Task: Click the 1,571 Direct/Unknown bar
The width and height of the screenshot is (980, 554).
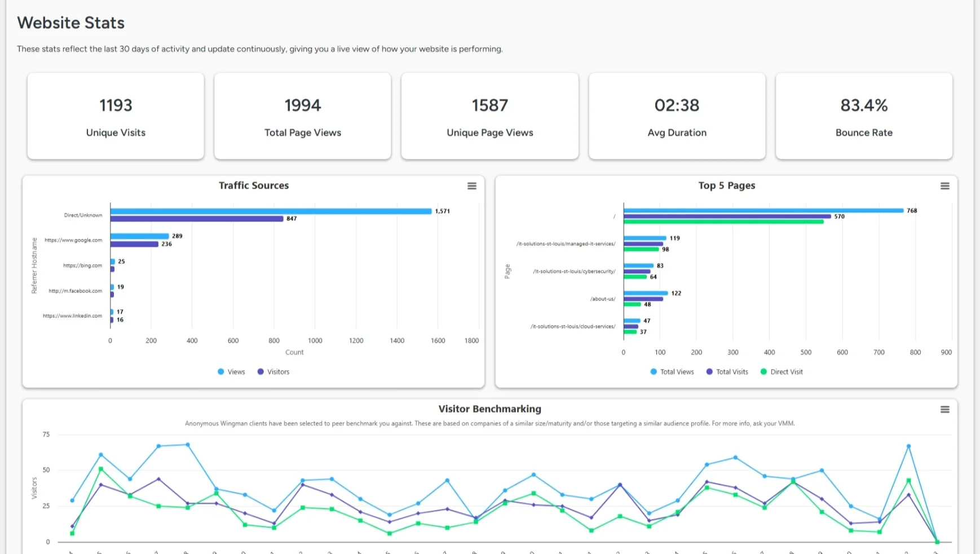Action: [271, 211]
